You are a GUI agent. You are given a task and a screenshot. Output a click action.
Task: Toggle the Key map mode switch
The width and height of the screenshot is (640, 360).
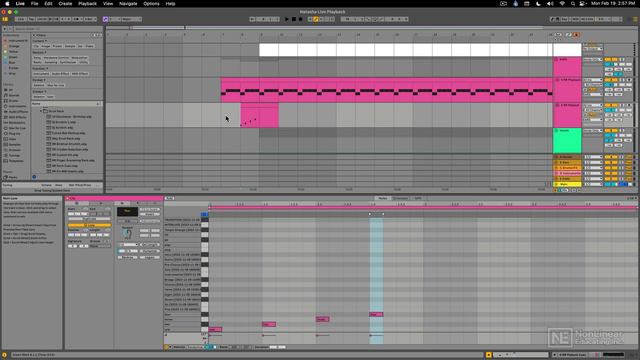(x=564, y=19)
